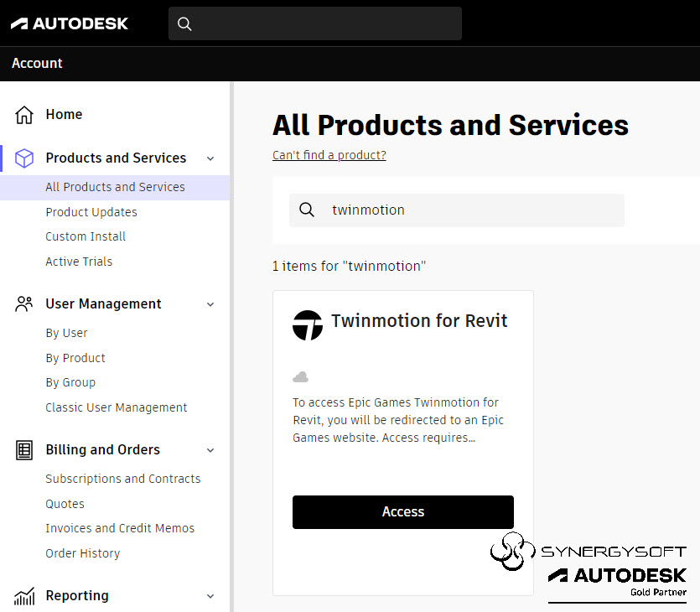Open Subscriptions and Contracts page
Image resolution: width=700 pixels, height=612 pixels.
(x=123, y=479)
